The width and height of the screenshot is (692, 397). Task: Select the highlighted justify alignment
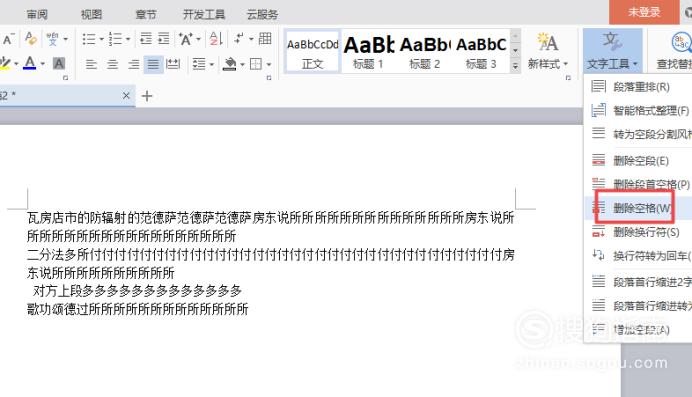pos(153,64)
